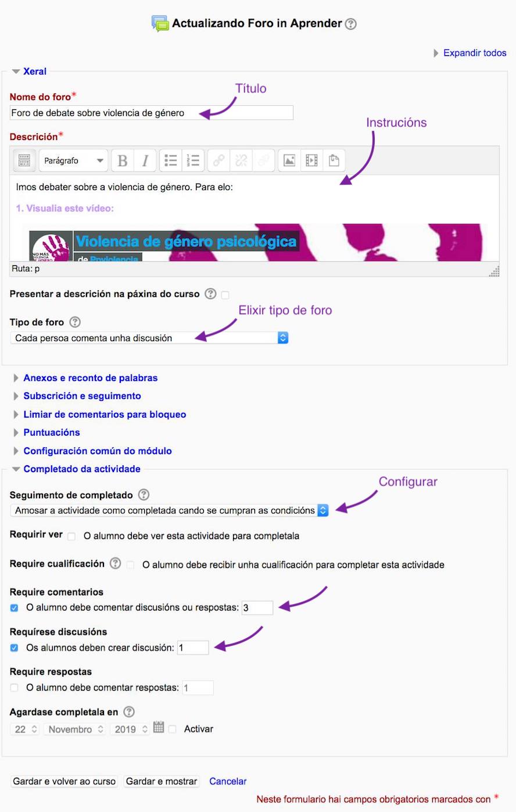Image resolution: width=516 pixels, height=812 pixels.
Task: Apply bold formatting in description editor
Action: tap(123, 161)
